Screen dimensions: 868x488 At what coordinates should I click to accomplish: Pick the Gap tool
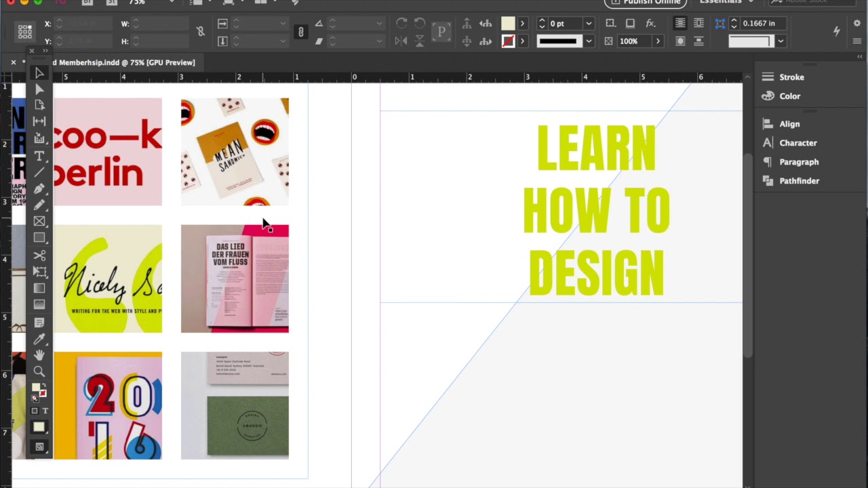click(39, 121)
